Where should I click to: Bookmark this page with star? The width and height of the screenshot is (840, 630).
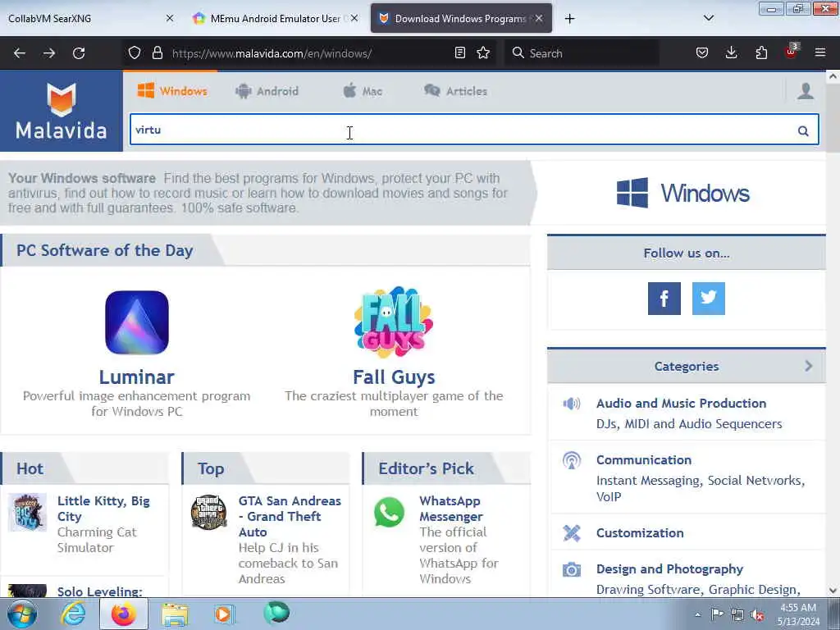(x=483, y=52)
